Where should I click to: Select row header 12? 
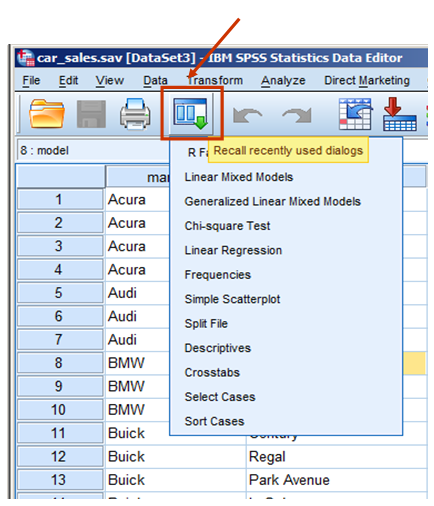click(x=60, y=457)
